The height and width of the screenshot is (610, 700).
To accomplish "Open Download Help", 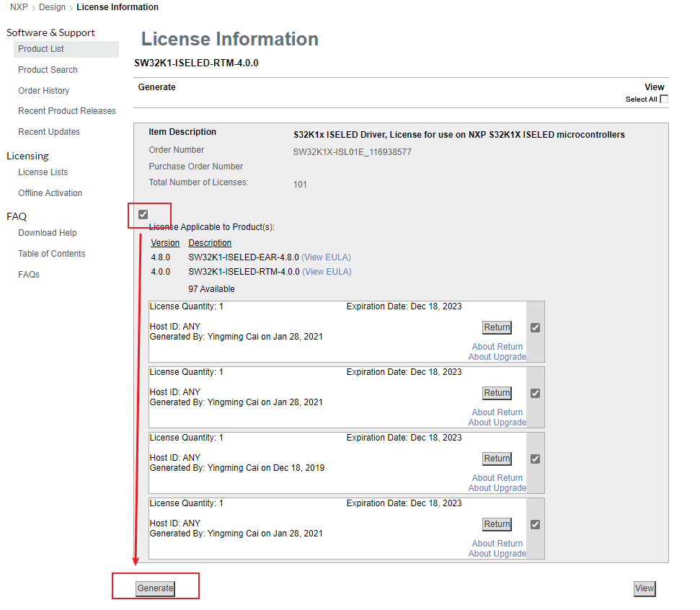I will pos(48,233).
